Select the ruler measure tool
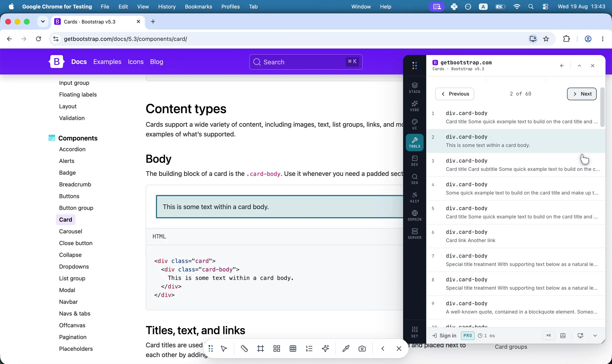This screenshot has width=612, height=364. point(244,349)
